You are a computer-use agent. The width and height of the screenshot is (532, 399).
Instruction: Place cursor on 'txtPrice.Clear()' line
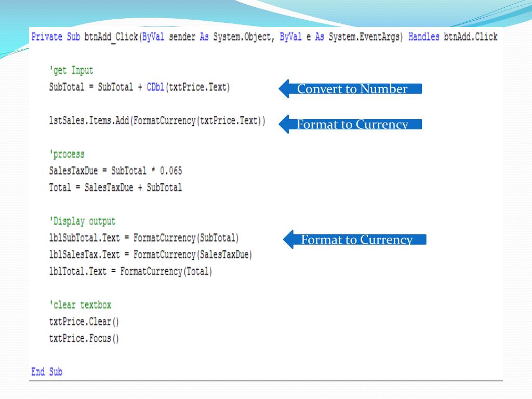(x=84, y=322)
